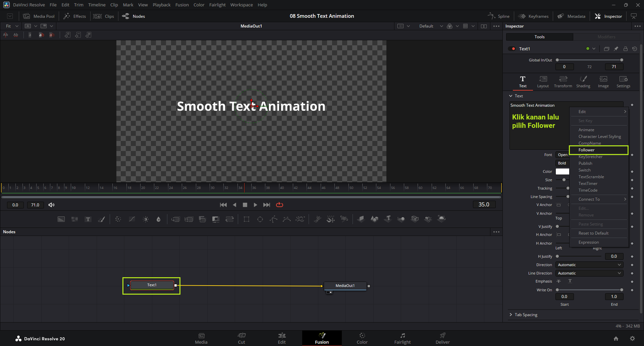
Task: Open the Shading tab in Inspector
Action: click(583, 82)
